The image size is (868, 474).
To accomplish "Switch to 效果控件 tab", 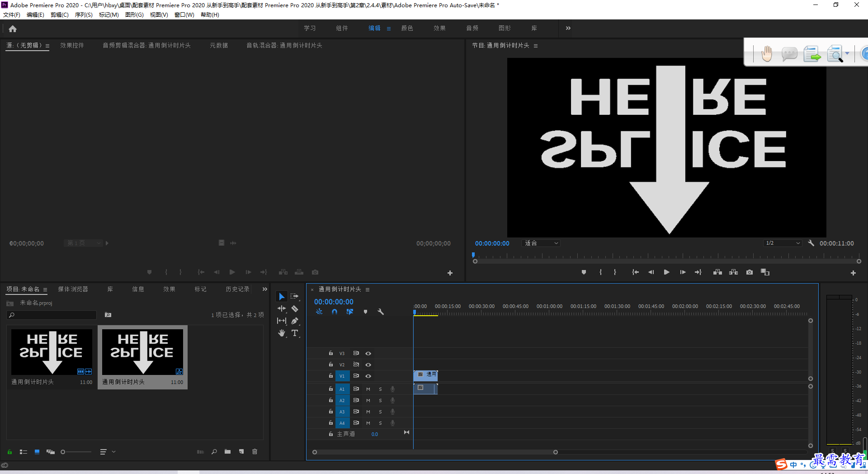I will point(72,46).
